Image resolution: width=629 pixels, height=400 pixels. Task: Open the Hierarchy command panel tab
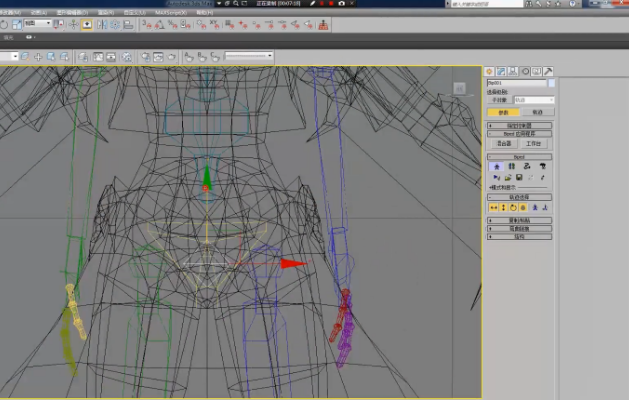coord(513,71)
